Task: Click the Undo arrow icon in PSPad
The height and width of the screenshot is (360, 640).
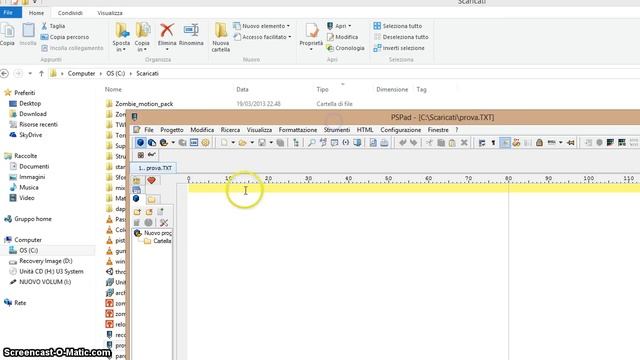Action: [403, 142]
